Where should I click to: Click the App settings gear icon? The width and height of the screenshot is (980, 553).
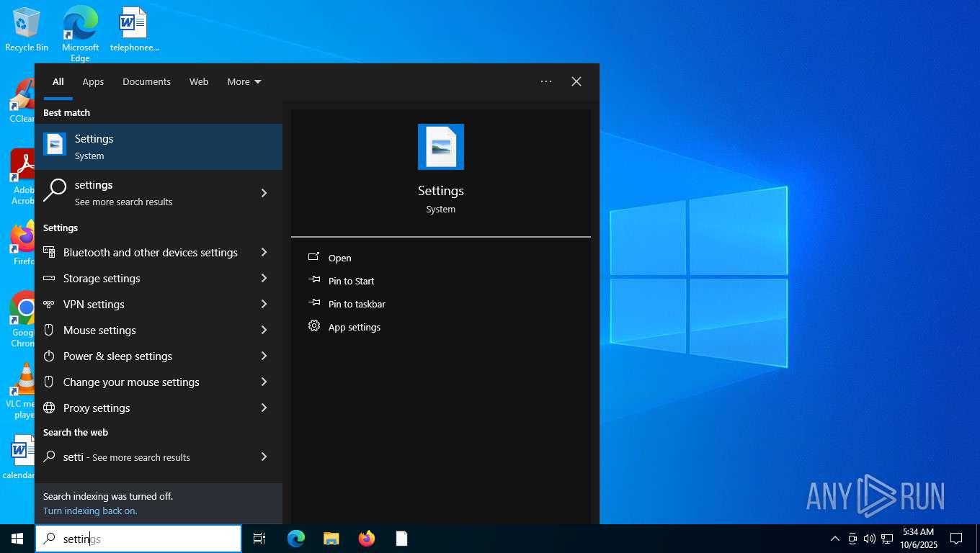(x=314, y=326)
